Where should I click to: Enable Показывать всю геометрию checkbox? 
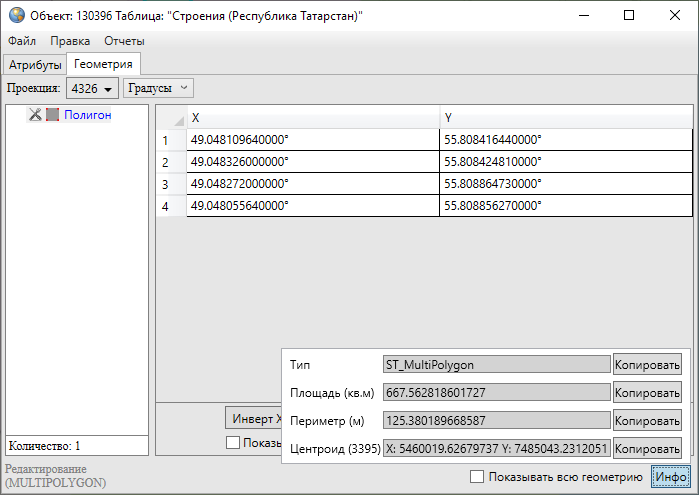coord(477,477)
